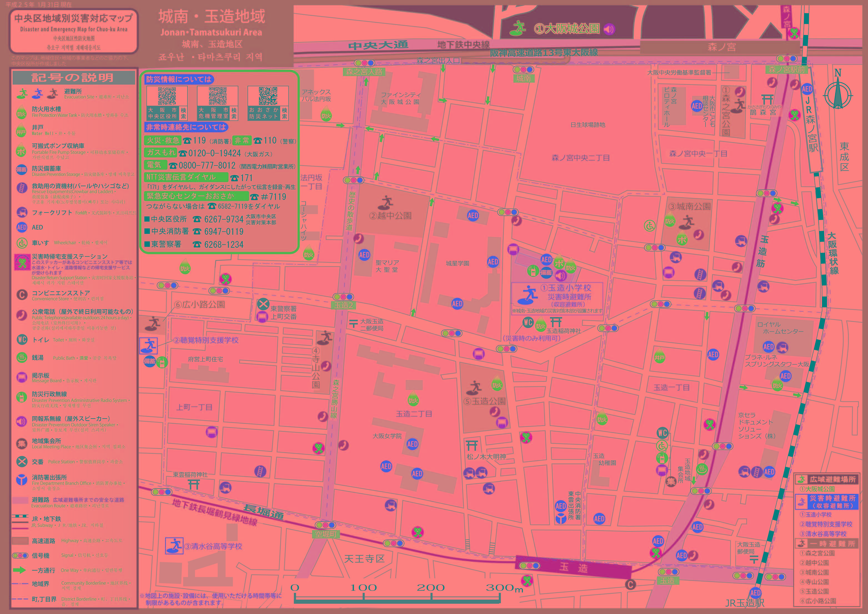Click the forklift icon in the legend
This screenshot has width=868, height=614.
pyautogui.click(x=22, y=212)
